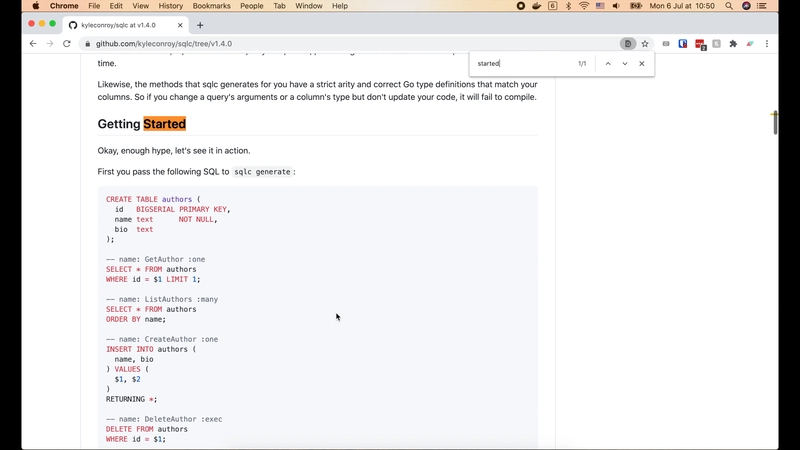Image resolution: width=800 pixels, height=450 pixels.
Task: Open a new browser tab
Action: pos(200,25)
